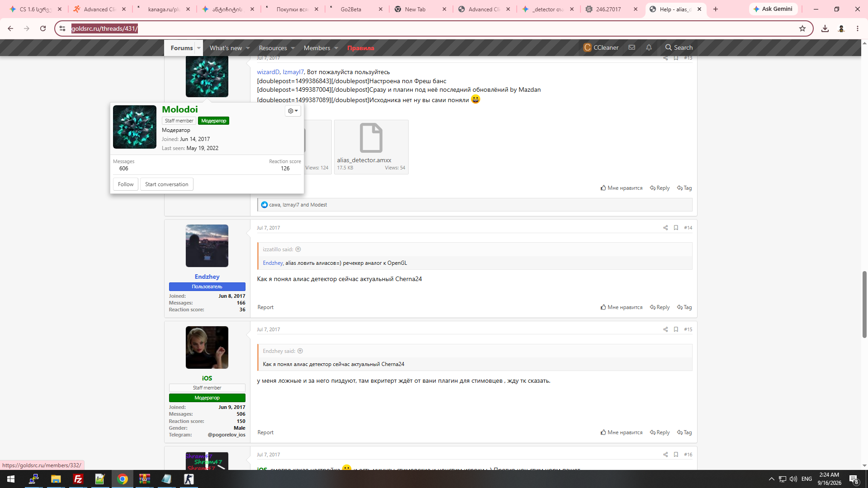
Task: Open the cawa reaction user link
Action: coord(274,205)
